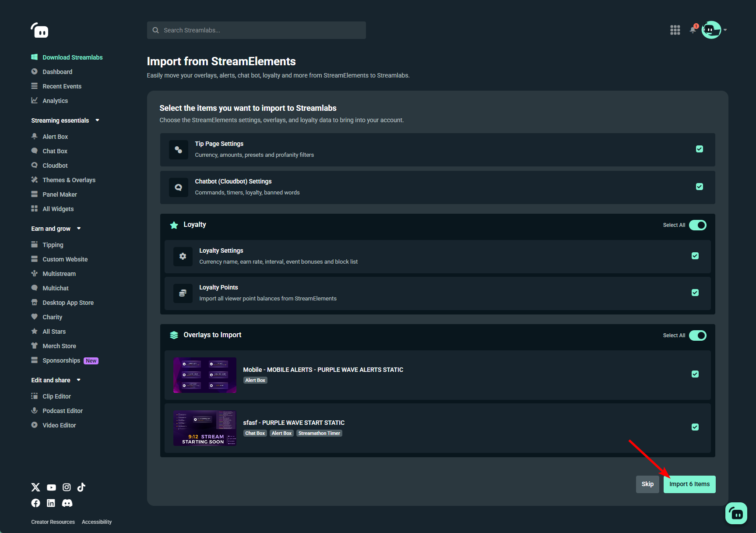Screen dimensions: 756x533
Task: Open Desktop App Store
Action: [63, 303]
